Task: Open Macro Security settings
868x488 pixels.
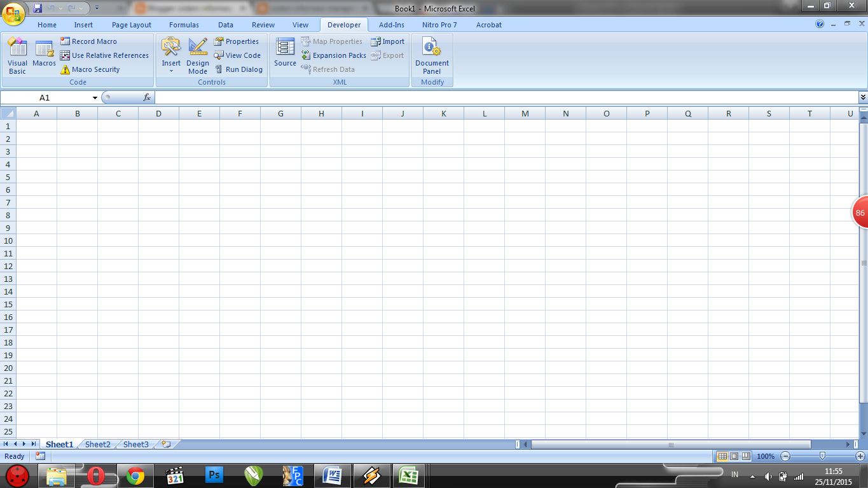Action: pos(90,69)
